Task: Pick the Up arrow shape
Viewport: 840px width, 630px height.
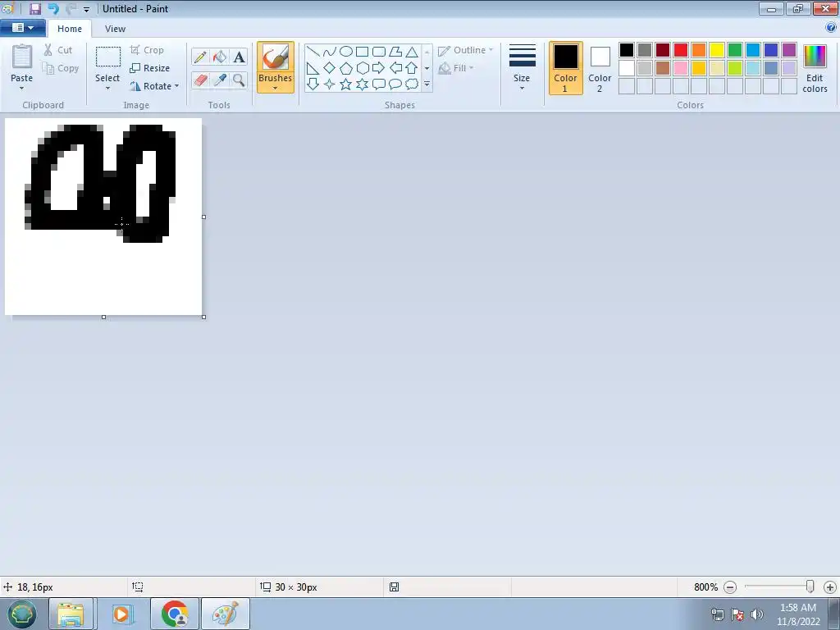Action: pyautogui.click(x=412, y=68)
